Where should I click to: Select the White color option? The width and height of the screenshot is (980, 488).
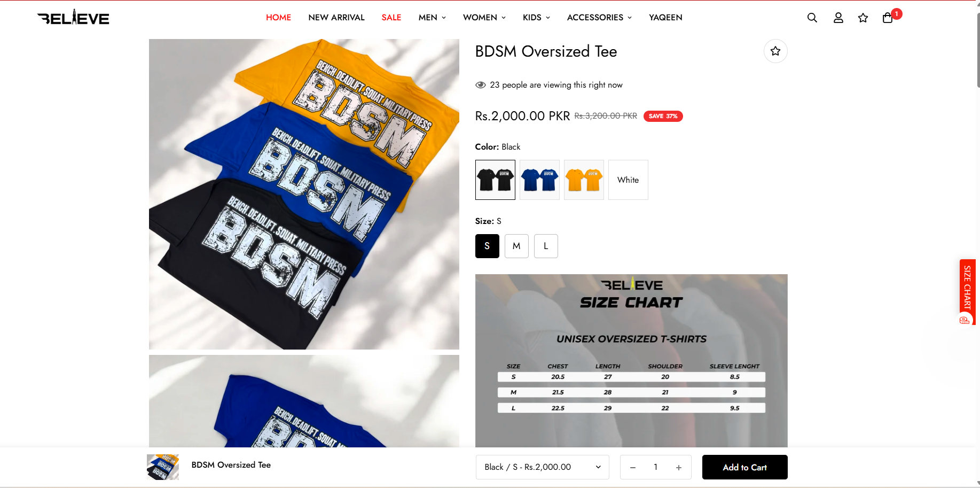point(628,180)
